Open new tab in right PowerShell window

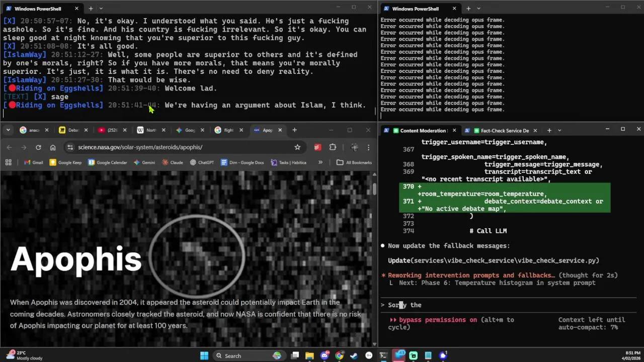pyautogui.click(x=468, y=9)
